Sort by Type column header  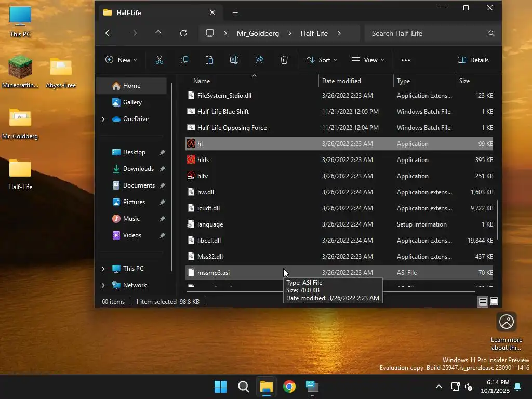tap(424, 81)
